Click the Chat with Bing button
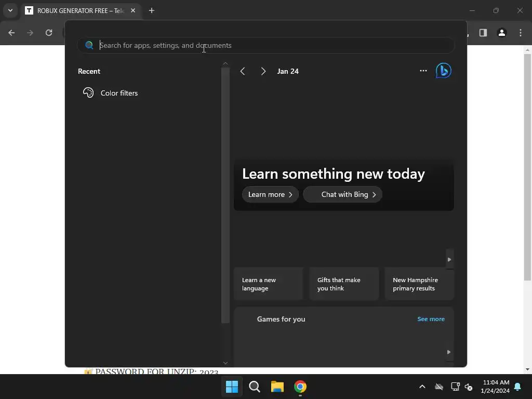Screen dimensions: 532x399 pos(343,194)
